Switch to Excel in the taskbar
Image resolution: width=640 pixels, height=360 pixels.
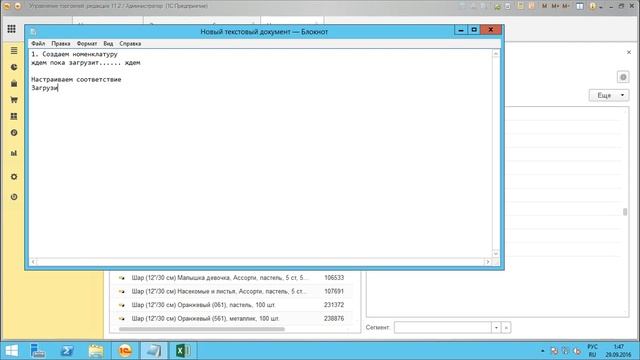(183, 351)
